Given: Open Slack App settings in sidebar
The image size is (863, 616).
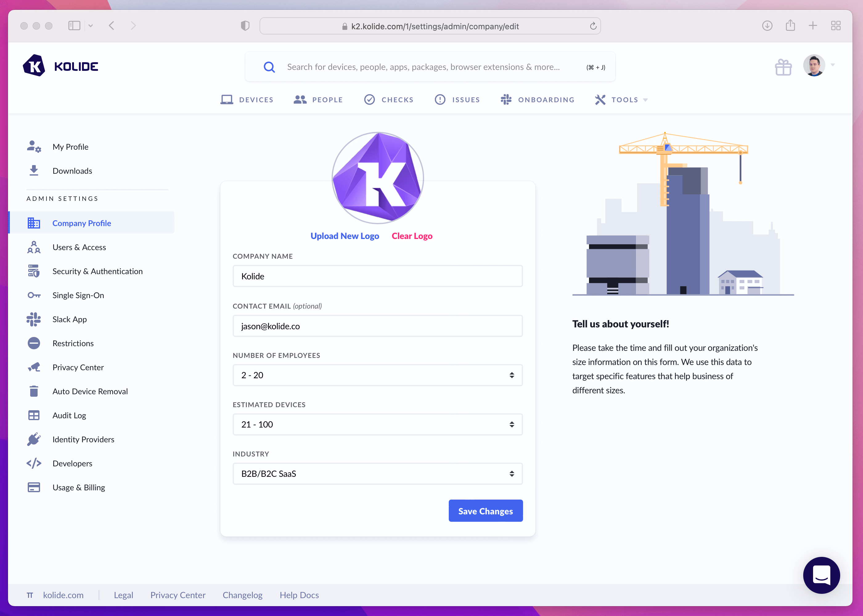Looking at the screenshot, I should [x=69, y=319].
